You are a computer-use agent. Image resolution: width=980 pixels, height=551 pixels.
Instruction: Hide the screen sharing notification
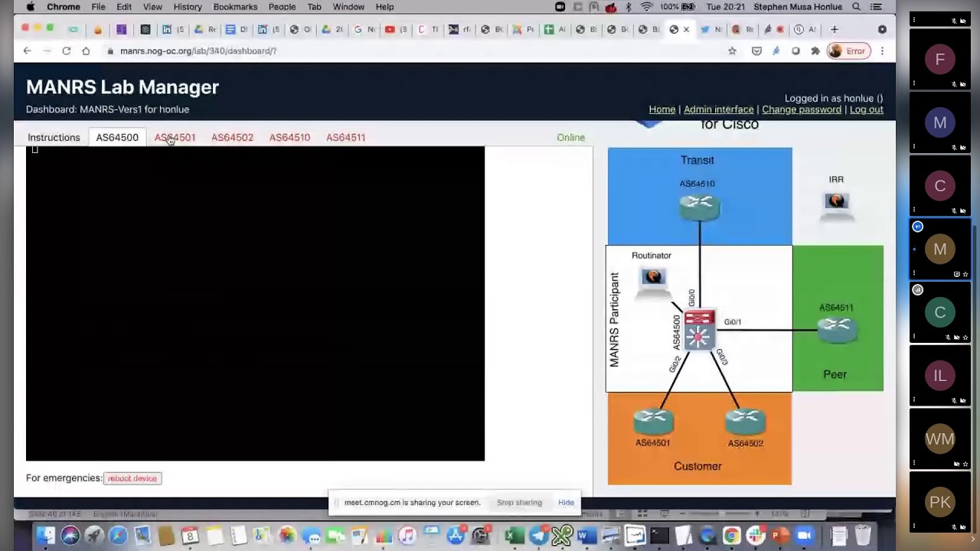(566, 503)
